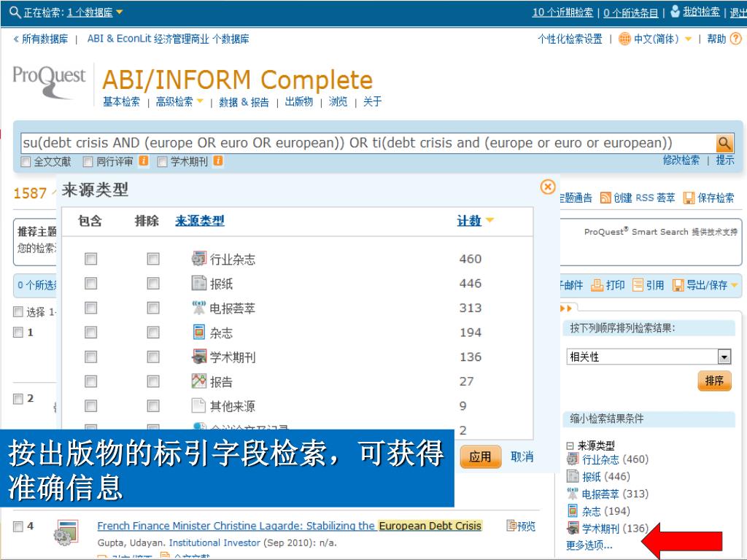Click sidebar 行业杂志 (460) icon

click(572, 459)
